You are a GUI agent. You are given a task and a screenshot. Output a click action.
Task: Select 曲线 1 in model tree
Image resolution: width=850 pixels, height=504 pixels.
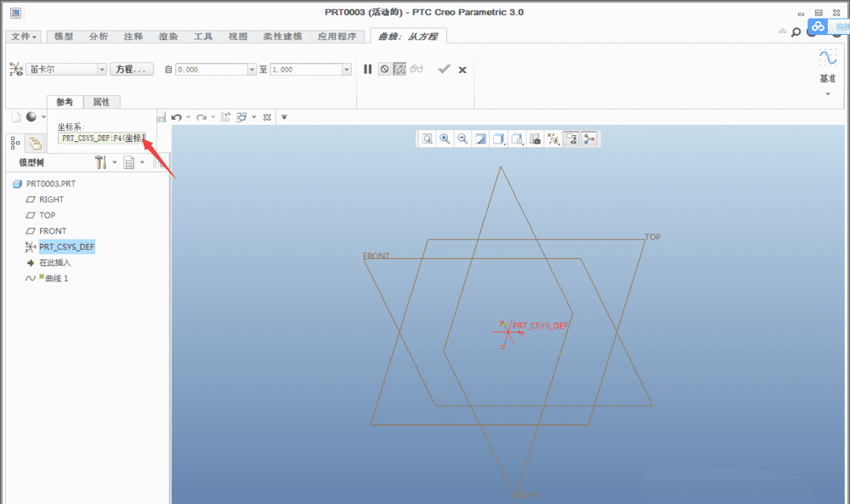[x=56, y=279]
